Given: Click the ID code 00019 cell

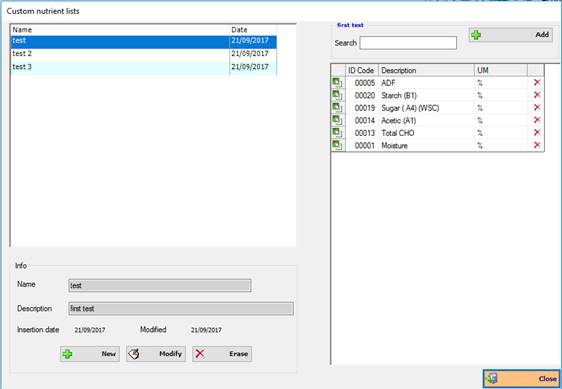Looking at the screenshot, I should click(x=362, y=108).
